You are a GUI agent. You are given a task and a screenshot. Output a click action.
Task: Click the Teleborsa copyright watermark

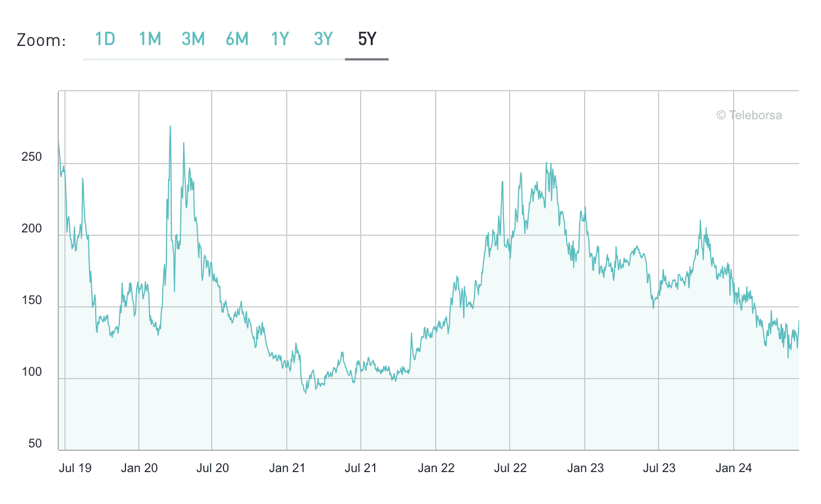click(749, 115)
